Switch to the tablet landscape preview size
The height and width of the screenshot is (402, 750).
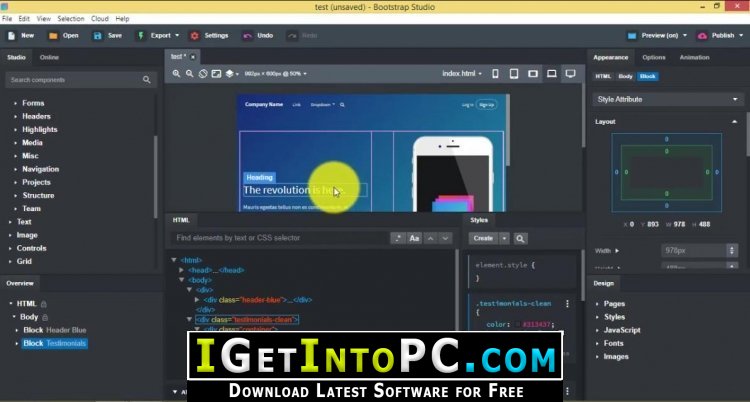[x=533, y=74]
